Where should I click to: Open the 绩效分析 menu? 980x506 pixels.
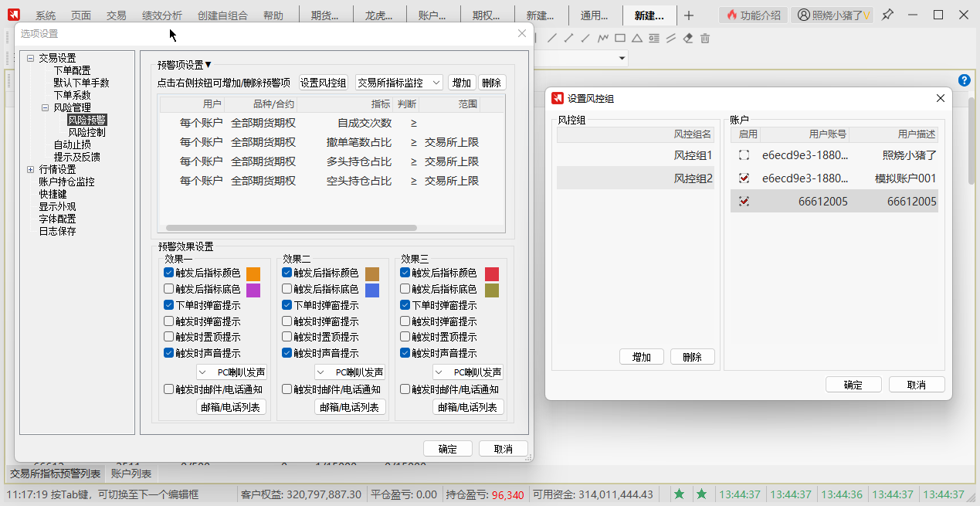pos(162,15)
